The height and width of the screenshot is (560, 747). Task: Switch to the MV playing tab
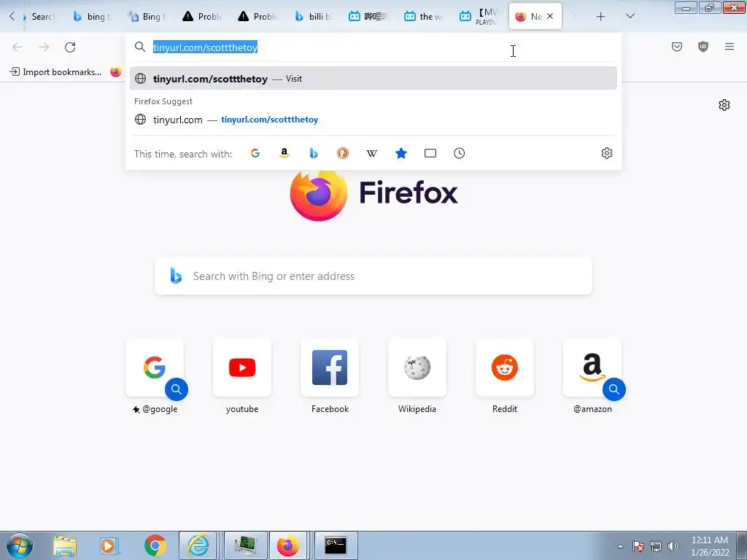click(x=479, y=17)
